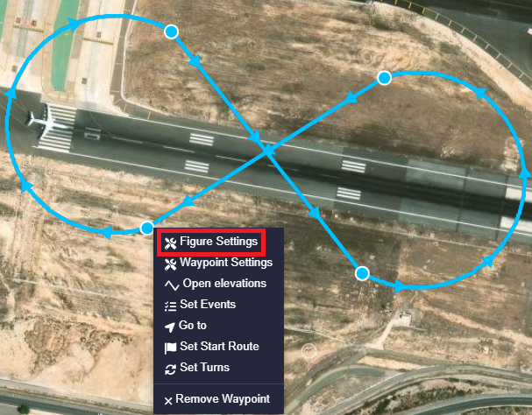532x415 pixels.
Task: Click the circular arrows Set Turns icon
Action: (170, 369)
